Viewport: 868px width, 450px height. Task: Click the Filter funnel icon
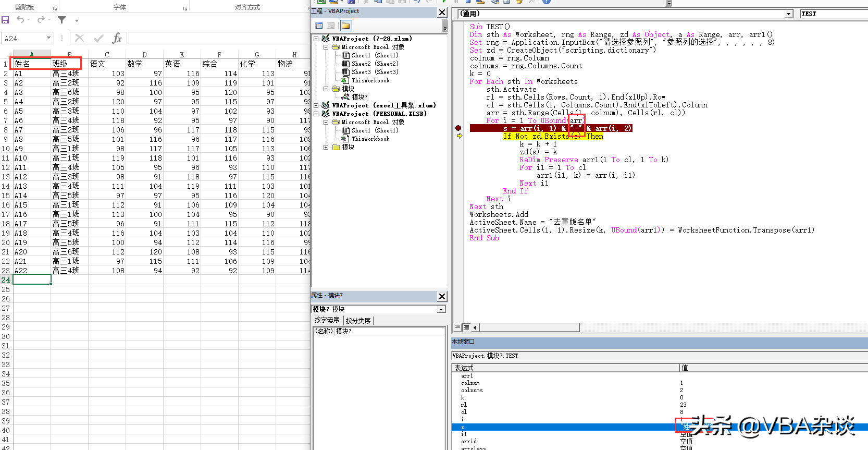click(x=61, y=20)
